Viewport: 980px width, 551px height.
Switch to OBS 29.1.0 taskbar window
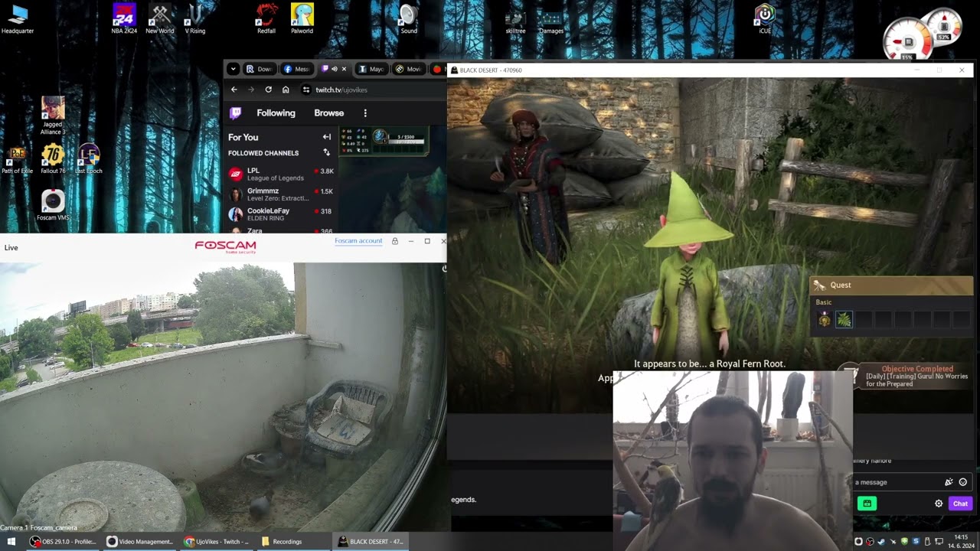pyautogui.click(x=63, y=542)
